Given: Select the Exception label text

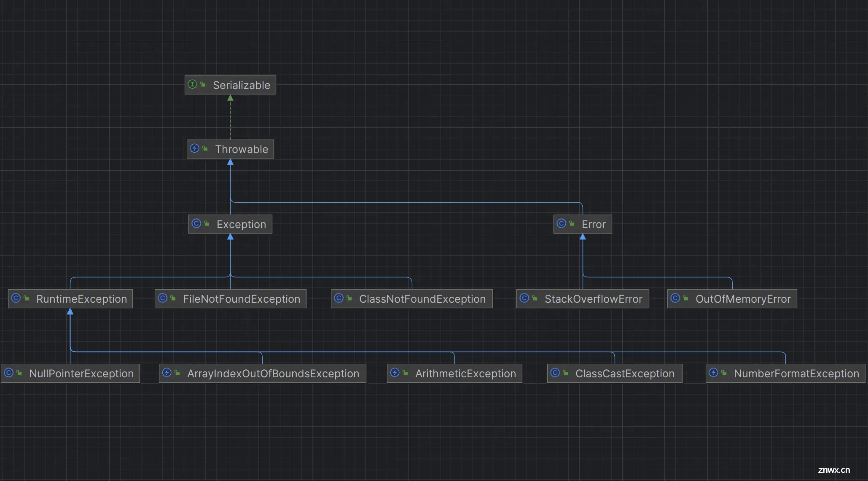Looking at the screenshot, I should point(242,224).
